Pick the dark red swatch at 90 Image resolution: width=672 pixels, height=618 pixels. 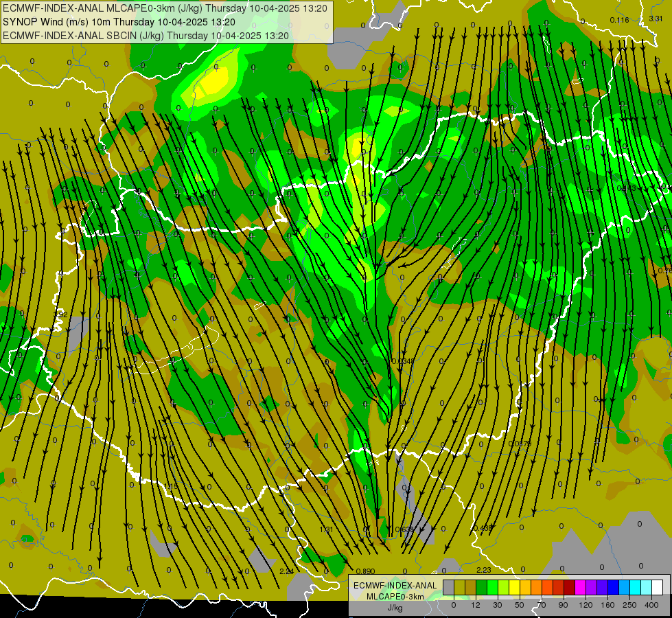(x=570, y=587)
